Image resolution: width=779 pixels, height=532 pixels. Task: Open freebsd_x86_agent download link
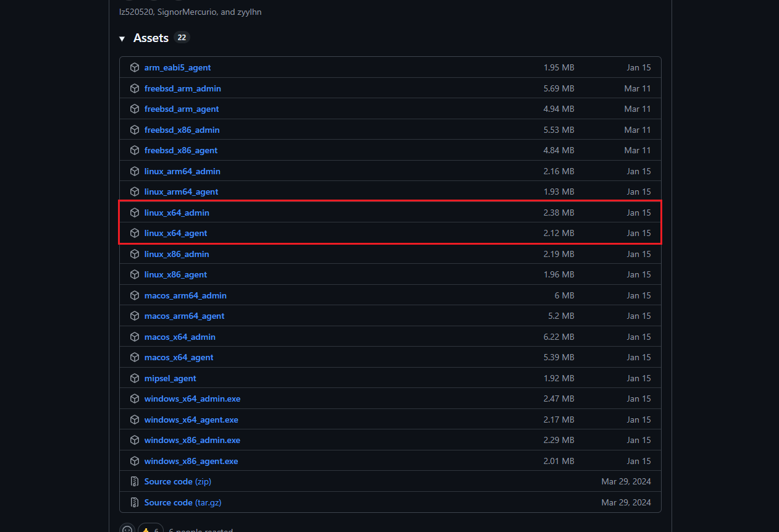point(180,150)
